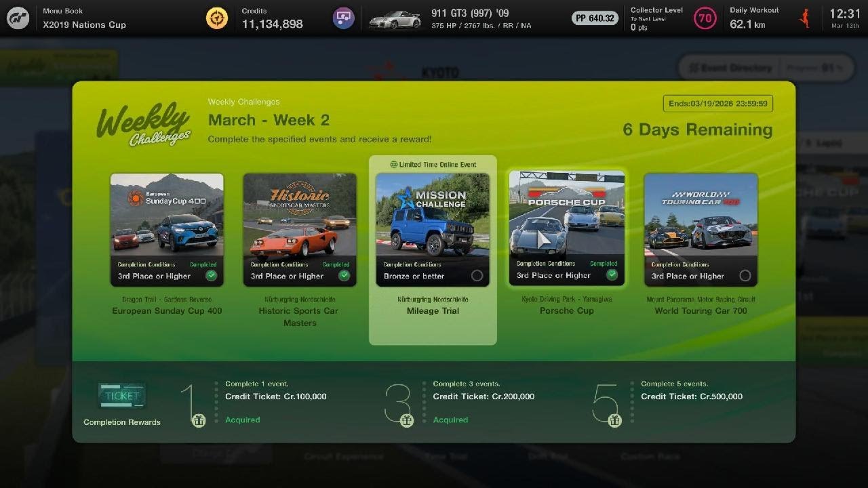The image size is (868, 488).
Task: Click Dragon Trail - Gardens Reverse label
Action: pyautogui.click(x=167, y=300)
